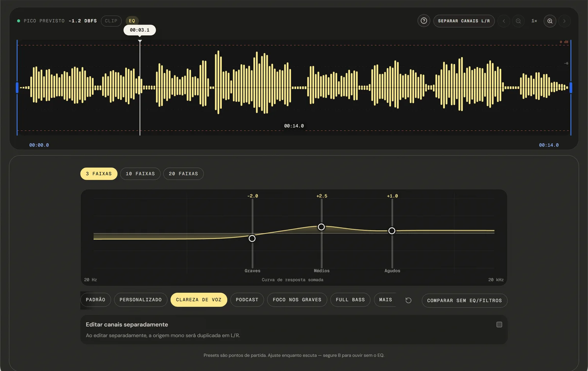Switch to 10 Faixas tab
Screen dimensions: 588x371
140,174
